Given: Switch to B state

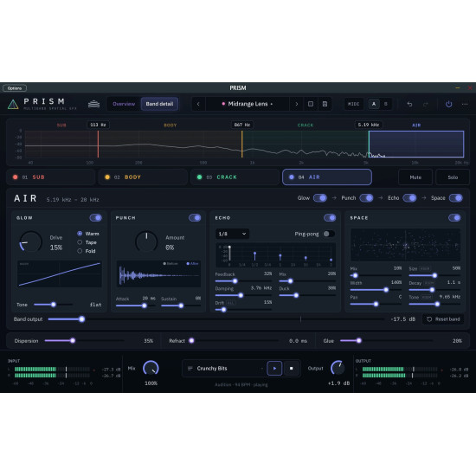Looking at the screenshot, I should pos(386,104).
